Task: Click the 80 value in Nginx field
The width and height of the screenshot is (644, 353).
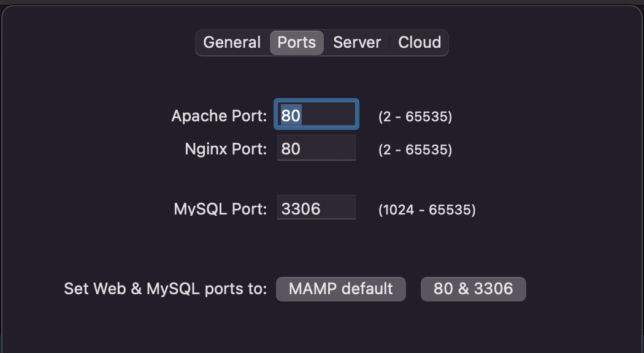Action: pos(291,149)
